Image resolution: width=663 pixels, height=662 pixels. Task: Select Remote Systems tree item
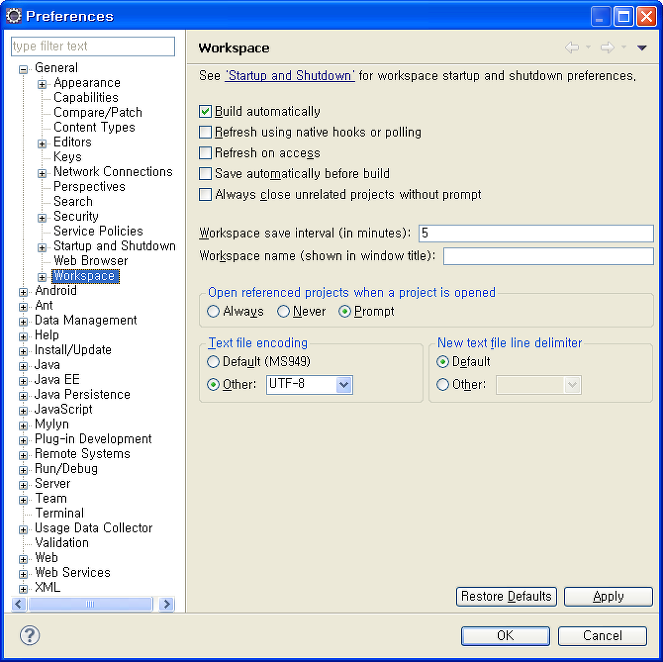click(x=82, y=454)
